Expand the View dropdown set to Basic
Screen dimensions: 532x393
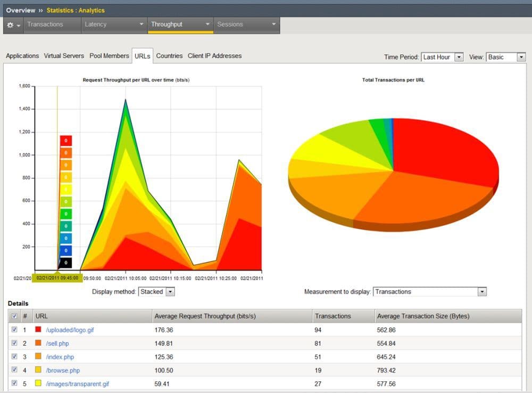505,57
